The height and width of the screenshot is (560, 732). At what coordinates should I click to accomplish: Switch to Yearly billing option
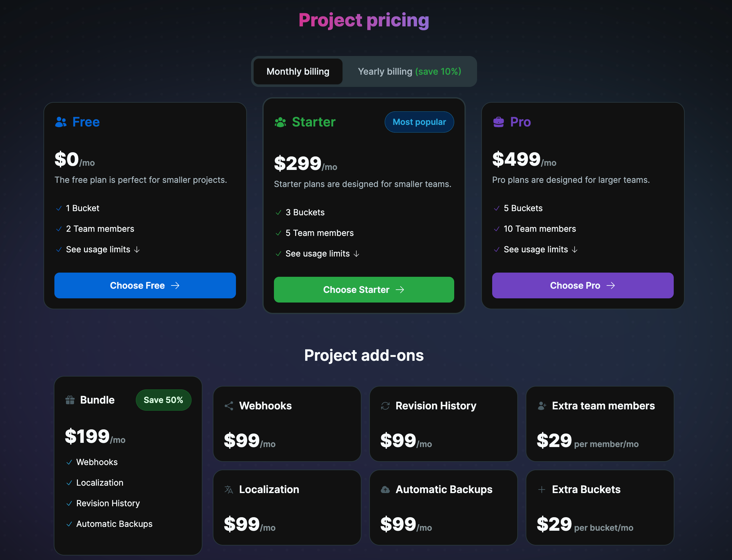coord(409,72)
